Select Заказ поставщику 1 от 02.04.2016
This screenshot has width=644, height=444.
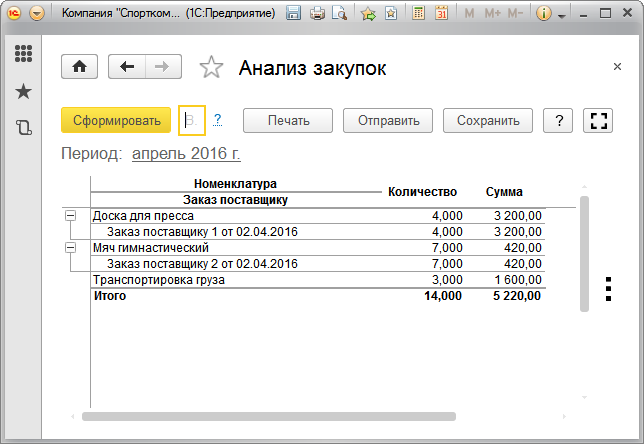coord(318,232)
